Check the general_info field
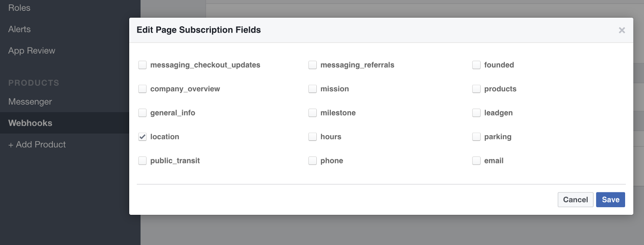The width and height of the screenshot is (644, 245). coord(142,113)
